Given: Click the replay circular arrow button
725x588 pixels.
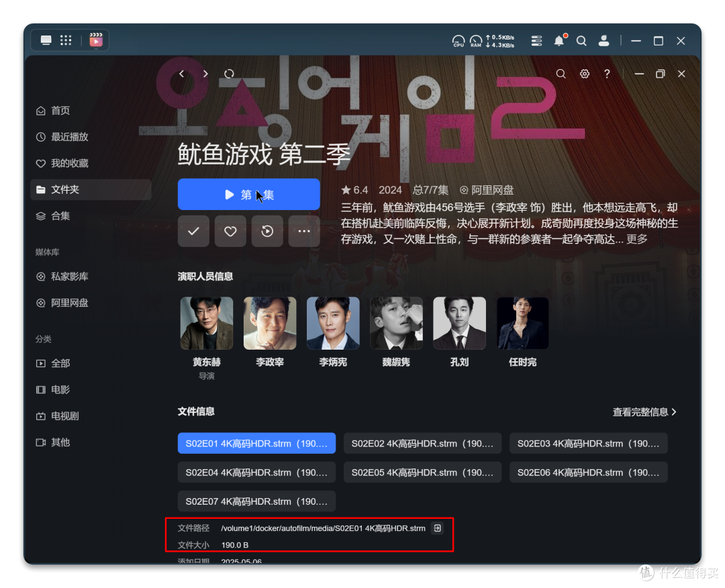Looking at the screenshot, I should 267,231.
